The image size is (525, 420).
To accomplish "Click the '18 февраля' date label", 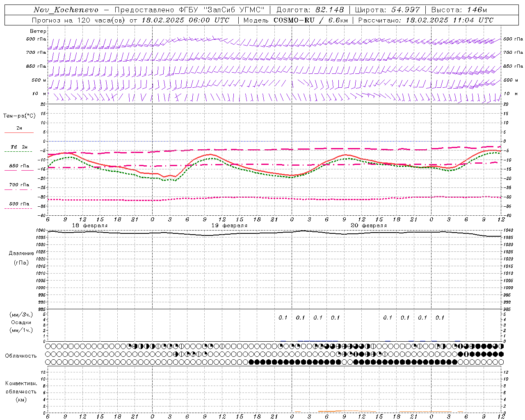I will click(90, 226).
